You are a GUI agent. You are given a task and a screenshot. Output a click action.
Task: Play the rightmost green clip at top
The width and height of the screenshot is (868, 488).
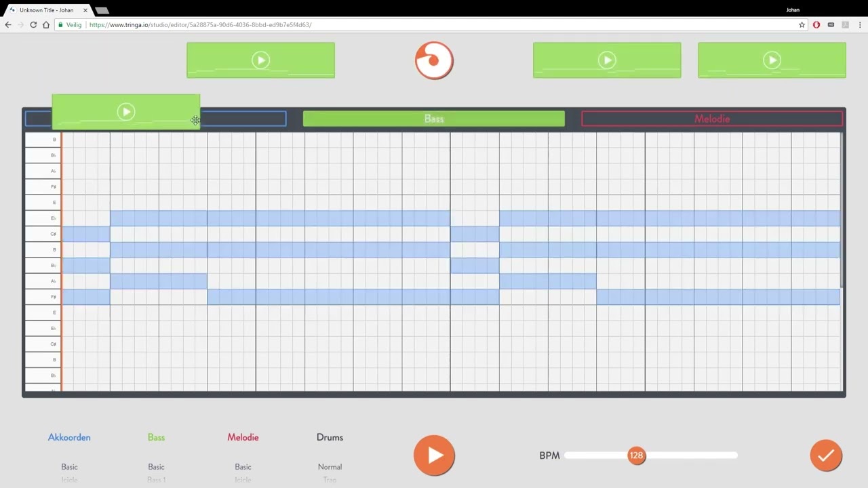(x=772, y=60)
